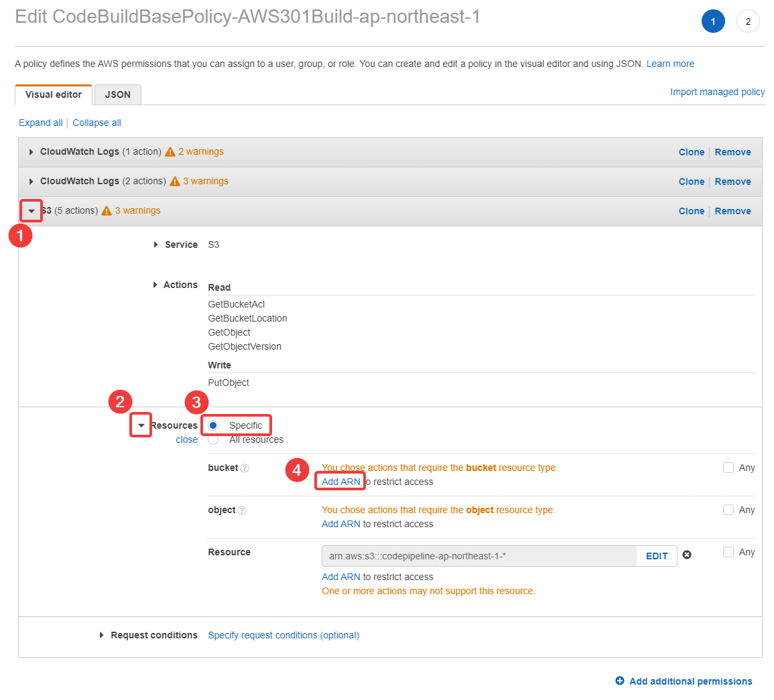
Task: Expand the CloudWatch Logs (2 actions) section
Action: pyautogui.click(x=31, y=182)
